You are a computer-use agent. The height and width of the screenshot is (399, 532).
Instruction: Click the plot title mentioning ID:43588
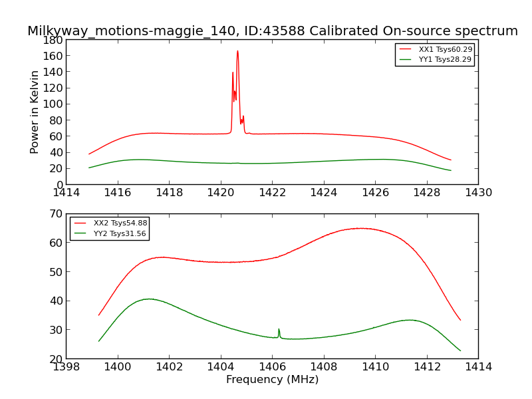click(x=273, y=31)
